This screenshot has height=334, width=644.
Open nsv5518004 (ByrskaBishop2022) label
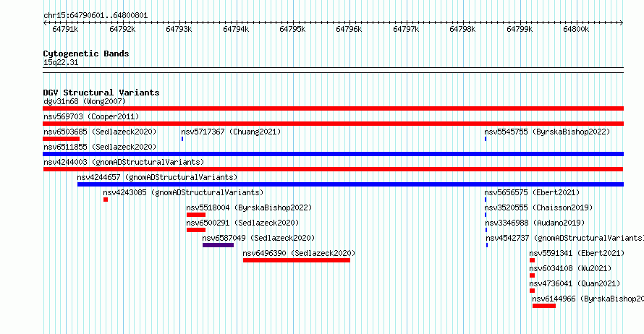coord(249,207)
